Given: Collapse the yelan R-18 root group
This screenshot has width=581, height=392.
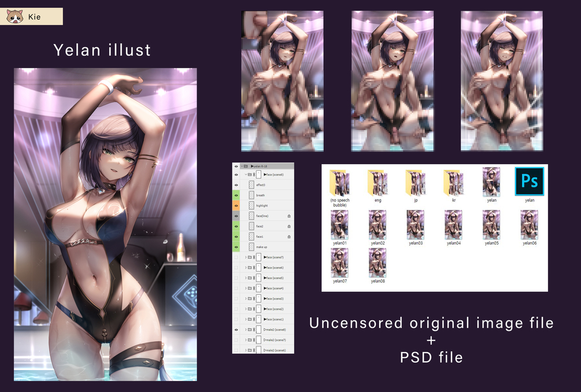Looking at the screenshot, I should pyautogui.click(x=242, y=167).
